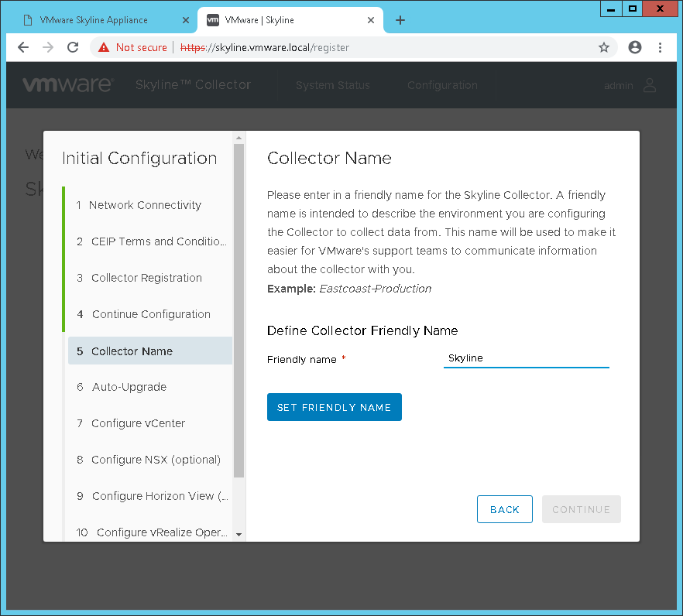
Task: Click the step list scrollbar up arrow
Action: (239, 138)
